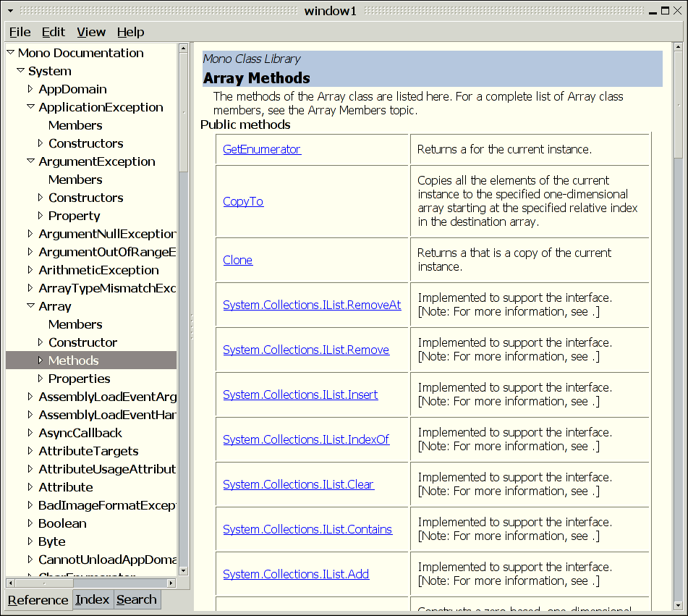Screen dimensions: 688x616
Task: Click the content pane's scroll-up arrow
Action: (678, 48)
